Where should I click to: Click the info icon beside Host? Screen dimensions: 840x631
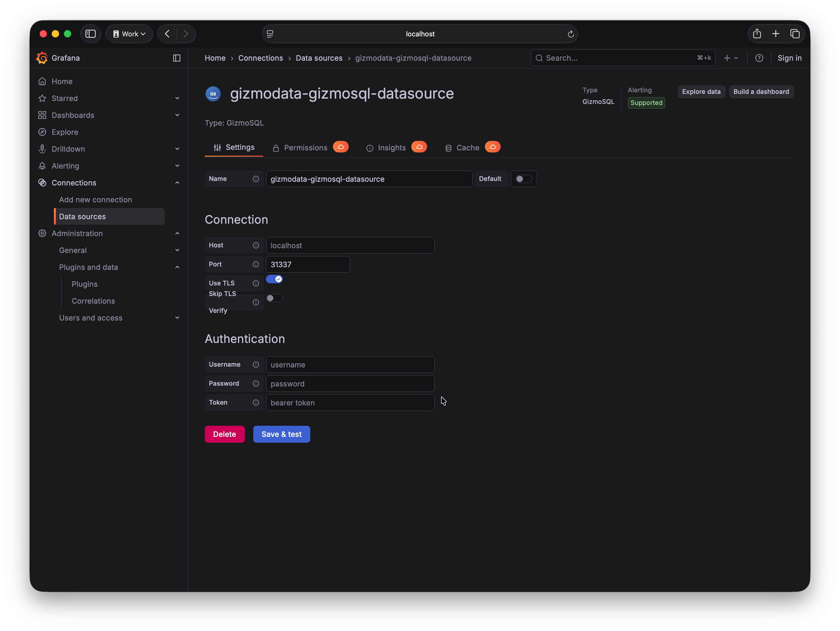(x=256, y=245)
